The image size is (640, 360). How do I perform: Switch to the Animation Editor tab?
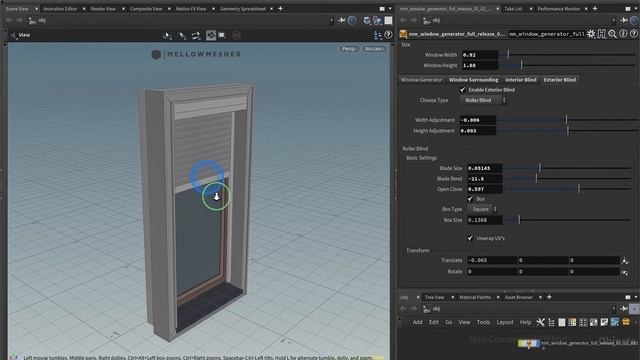pos(60,9)
